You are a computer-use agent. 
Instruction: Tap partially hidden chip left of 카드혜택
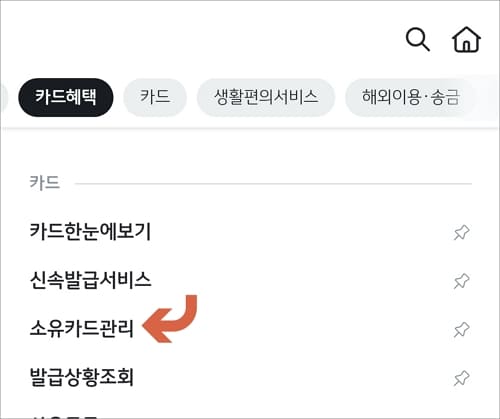[3, 97]
